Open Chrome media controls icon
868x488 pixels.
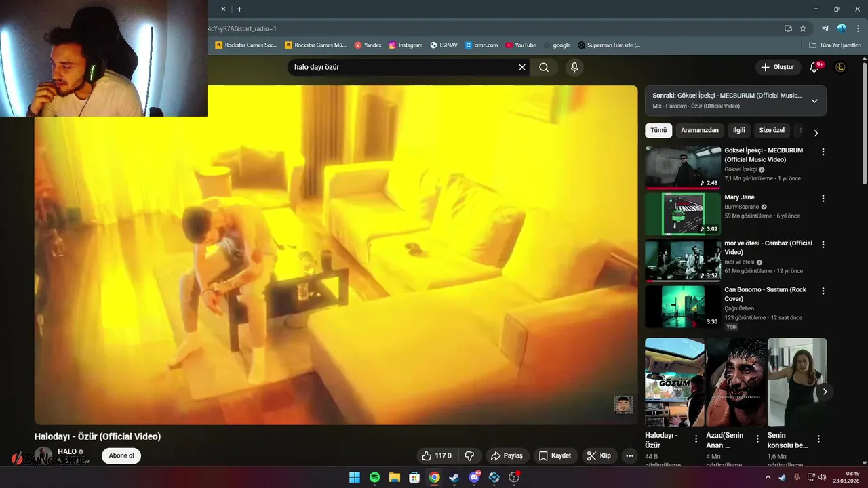825,28
